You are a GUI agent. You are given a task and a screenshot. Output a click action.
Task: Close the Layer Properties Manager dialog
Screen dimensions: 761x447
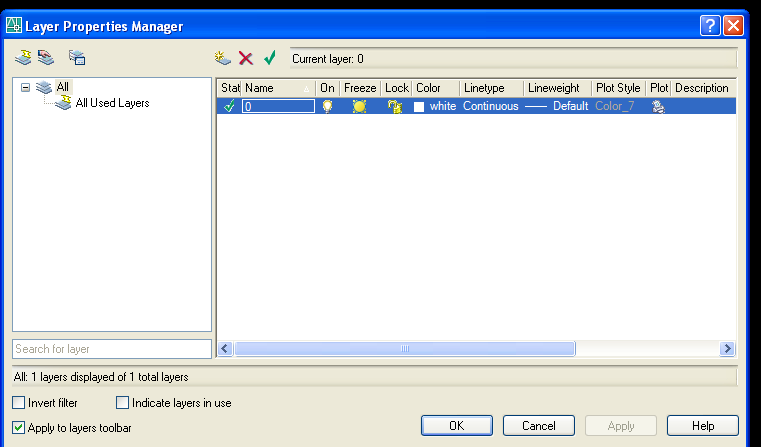[x=734, y=26]
